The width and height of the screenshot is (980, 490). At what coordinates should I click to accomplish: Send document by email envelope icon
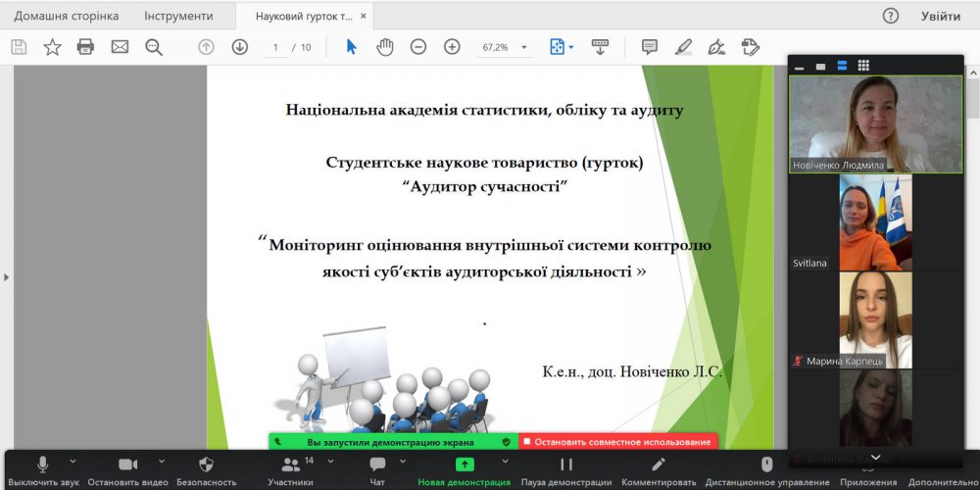[120, 47]
